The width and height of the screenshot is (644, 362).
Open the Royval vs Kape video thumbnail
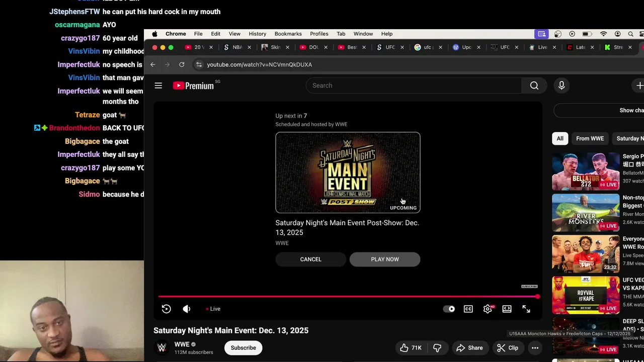tap(586, 295)
